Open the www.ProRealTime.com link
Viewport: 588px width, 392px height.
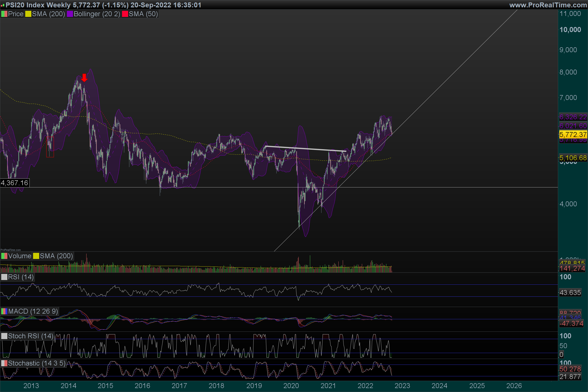point(548,5)
